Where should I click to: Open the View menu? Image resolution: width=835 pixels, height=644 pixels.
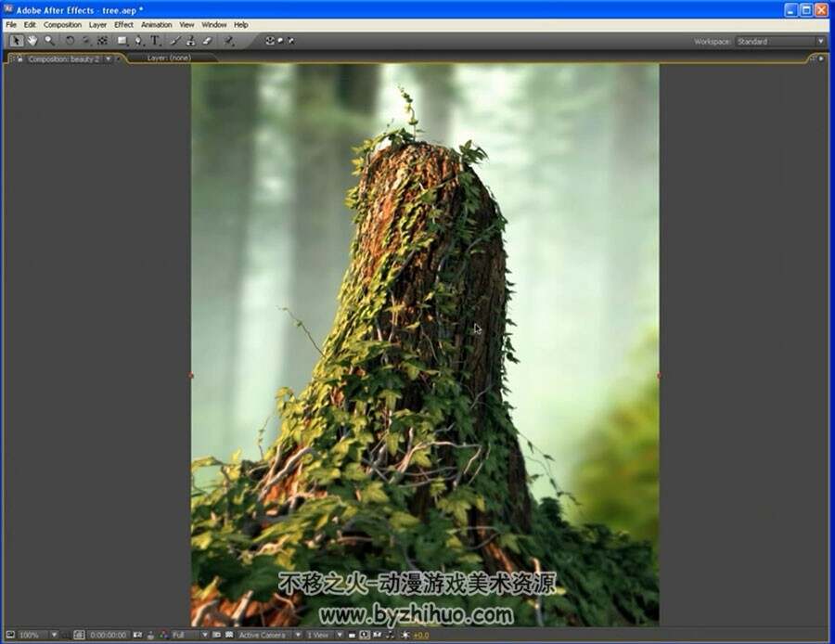pos(186,24)
